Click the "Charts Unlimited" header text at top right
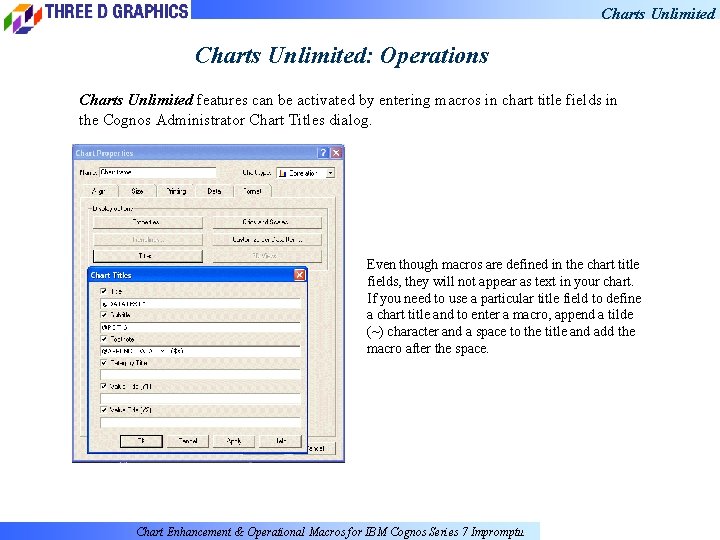 tap(658, 14)
